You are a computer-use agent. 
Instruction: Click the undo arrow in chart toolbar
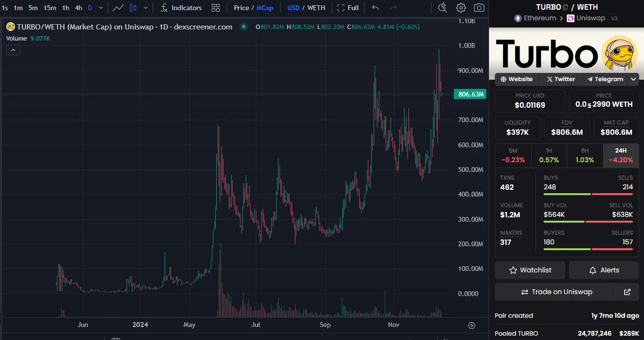click(376, 8)
